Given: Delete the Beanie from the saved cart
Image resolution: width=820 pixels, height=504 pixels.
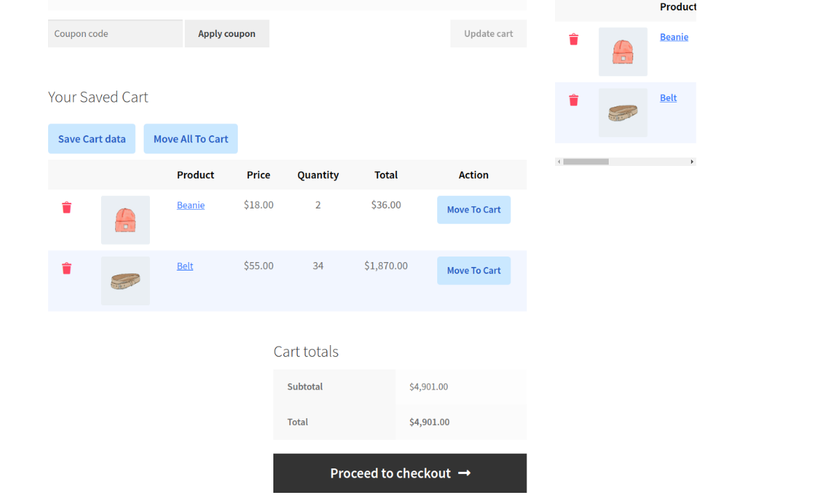Looking at the screenshot, I should [x=66, y=207].
